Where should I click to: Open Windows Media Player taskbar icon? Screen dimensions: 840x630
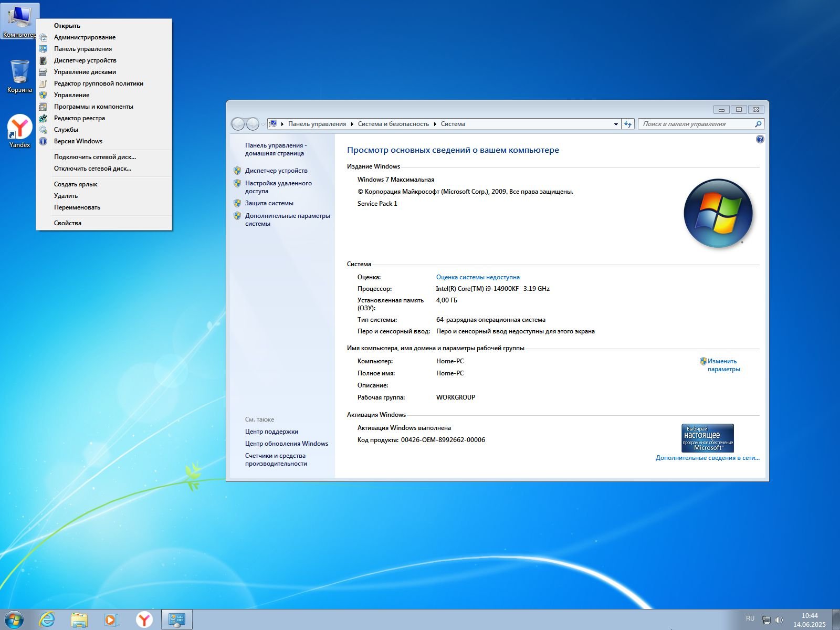click(x=111, y=619)
